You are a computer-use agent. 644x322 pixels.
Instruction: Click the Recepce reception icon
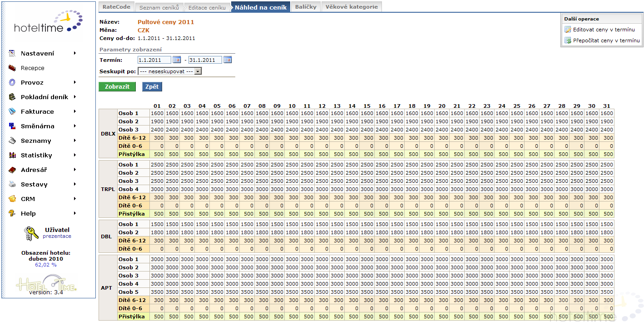[12, 68]
